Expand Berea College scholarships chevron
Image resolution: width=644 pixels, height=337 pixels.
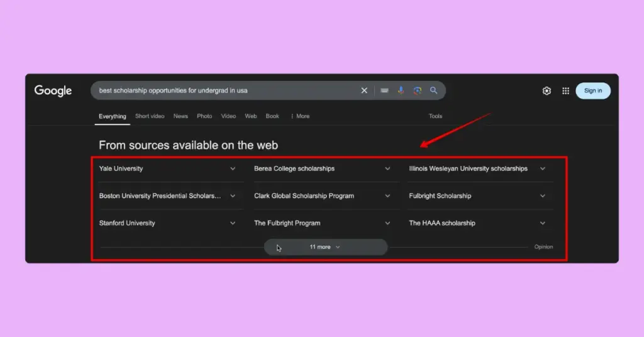(x=387, y=168)
